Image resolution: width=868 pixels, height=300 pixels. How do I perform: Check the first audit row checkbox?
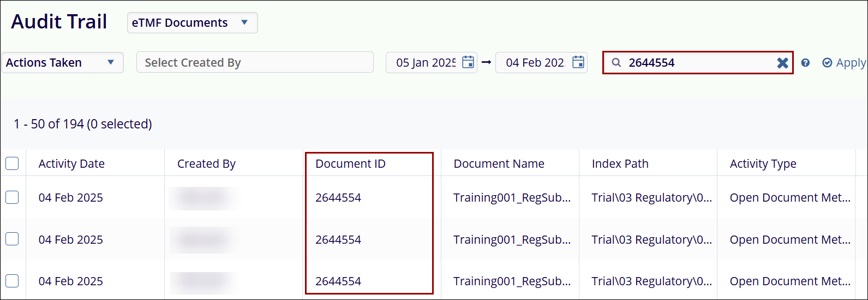(x=12, y=197)
